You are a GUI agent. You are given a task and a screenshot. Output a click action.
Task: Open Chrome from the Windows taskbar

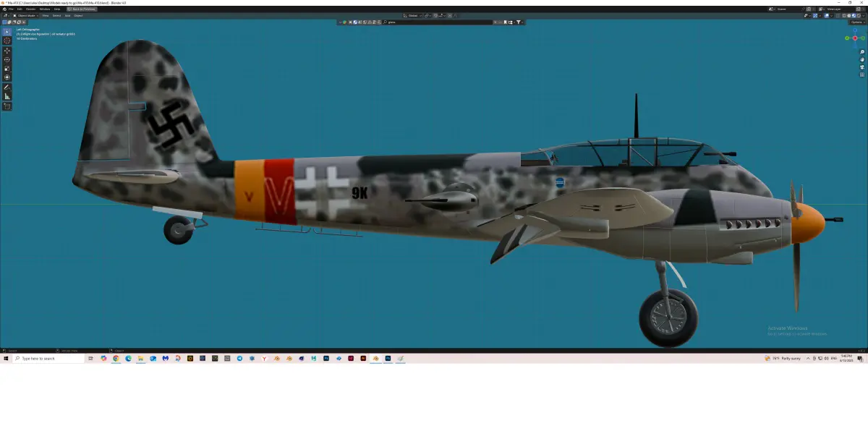coord(116,358)
